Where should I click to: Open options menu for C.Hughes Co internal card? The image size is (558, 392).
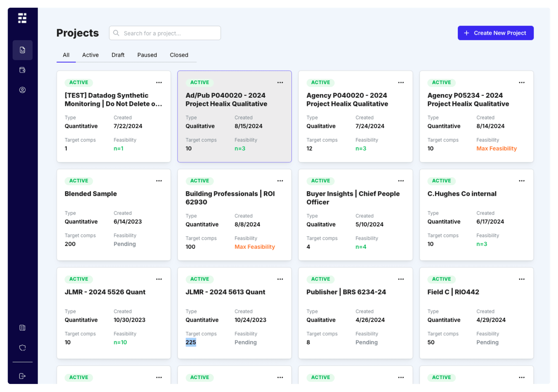522,181
